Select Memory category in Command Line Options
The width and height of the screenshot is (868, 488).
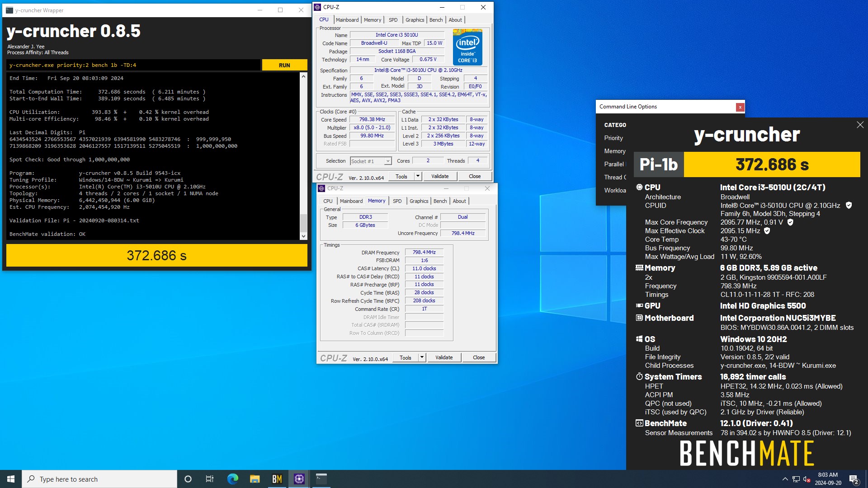tap(615, 151)
